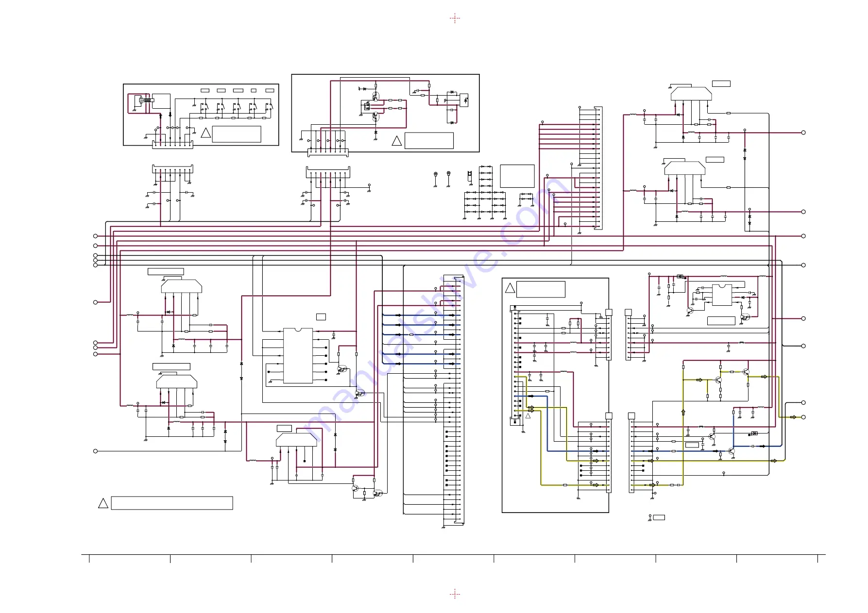Click the small 8-pin IC chip symbol
868x613 pixels.
[721, 295]
